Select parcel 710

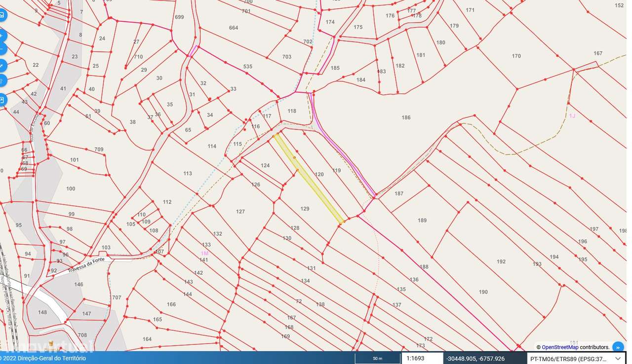point(138,57)
